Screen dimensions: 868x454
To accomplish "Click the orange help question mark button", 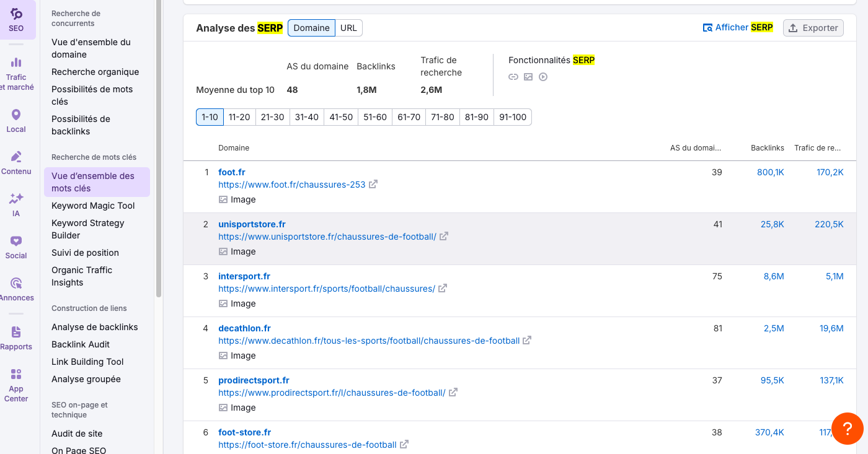I will [848, 428].
